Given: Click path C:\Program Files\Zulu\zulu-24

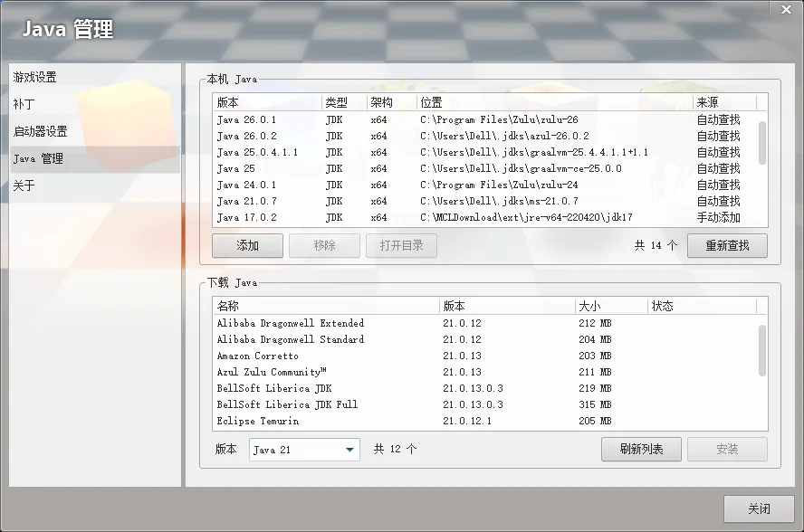Looking at the screenshot, I should [499, 185].
